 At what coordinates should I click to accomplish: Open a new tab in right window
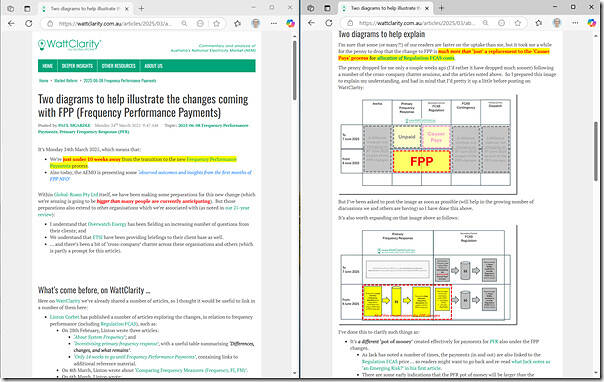coord(441,8)
